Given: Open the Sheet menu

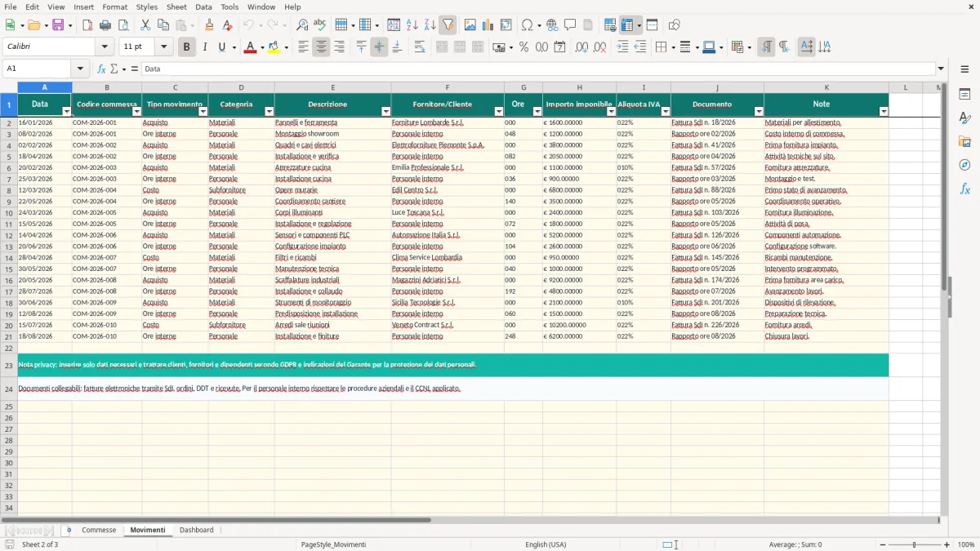Looking at the screenshot, I should tap(176, 7).
